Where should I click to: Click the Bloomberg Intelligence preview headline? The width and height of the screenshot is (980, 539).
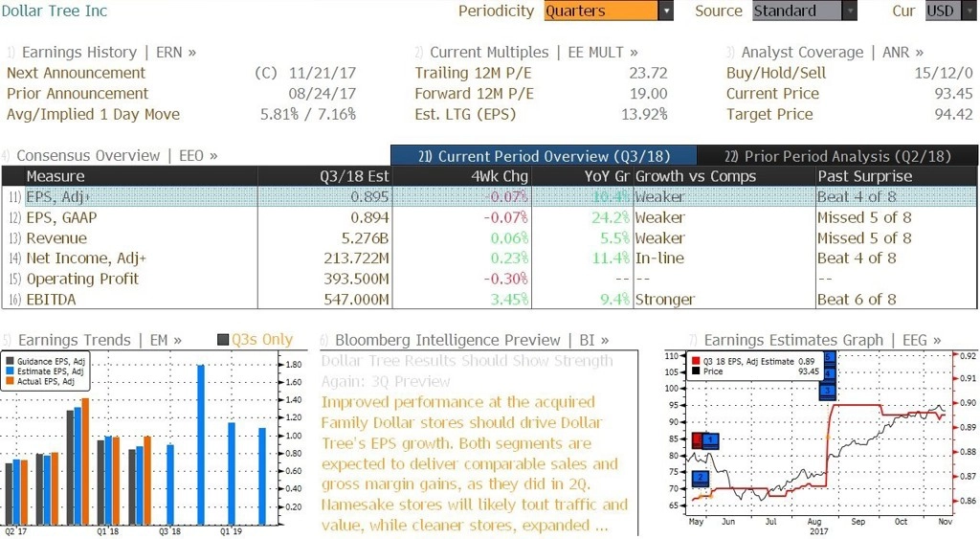click(x=467, y=371)
